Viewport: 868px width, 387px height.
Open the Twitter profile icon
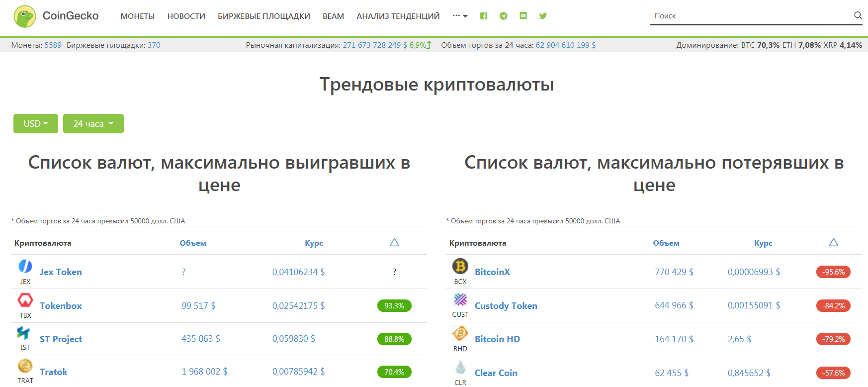pos(543,16)
